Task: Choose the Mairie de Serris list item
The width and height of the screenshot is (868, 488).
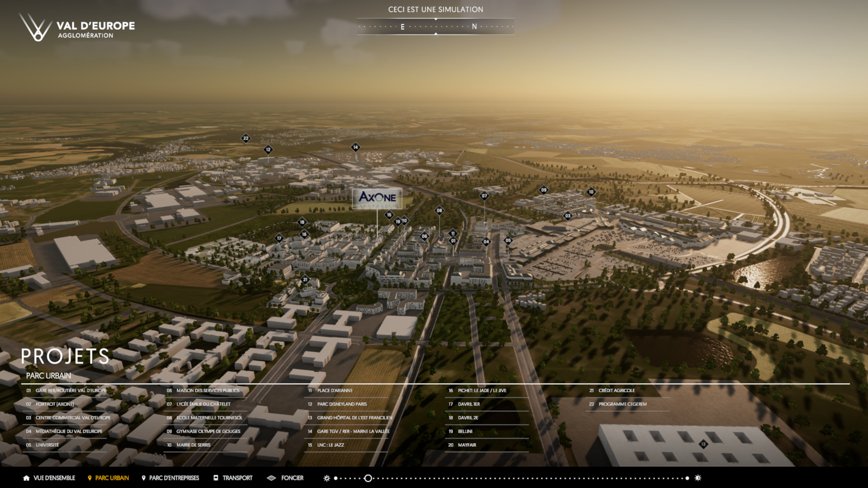Action: point(193,445)
